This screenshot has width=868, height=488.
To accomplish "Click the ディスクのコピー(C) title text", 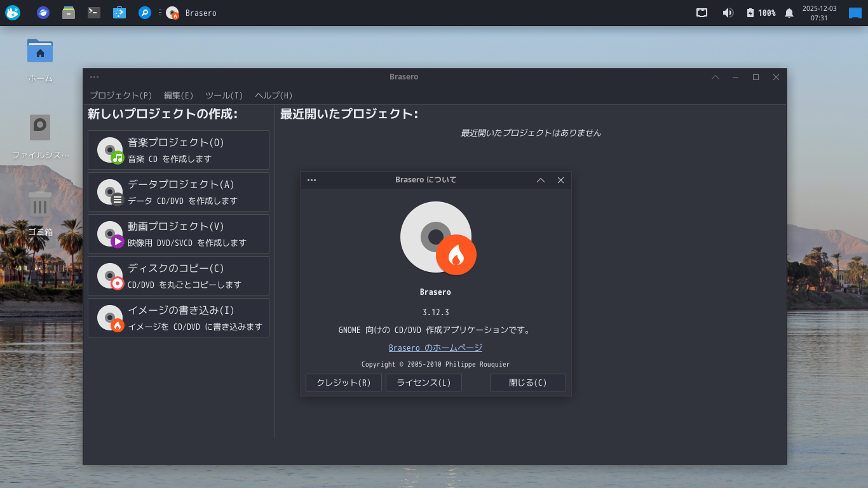I will pyautogui.click(x=176, y=268).
